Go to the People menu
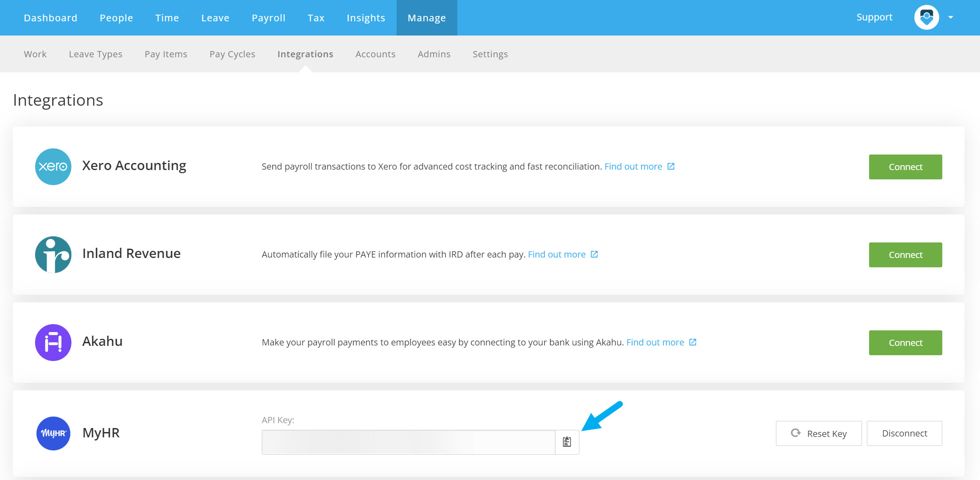 (x=116, y=18)
